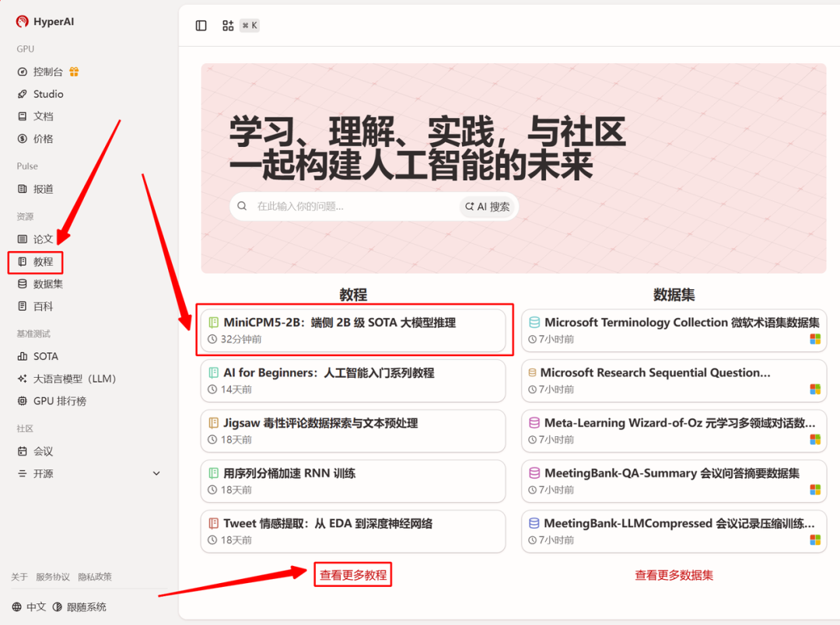Click Meta-Learning Wizard-of-Oz dataset title
Screen dimensions: 840x625
click(x=680, y=423)
